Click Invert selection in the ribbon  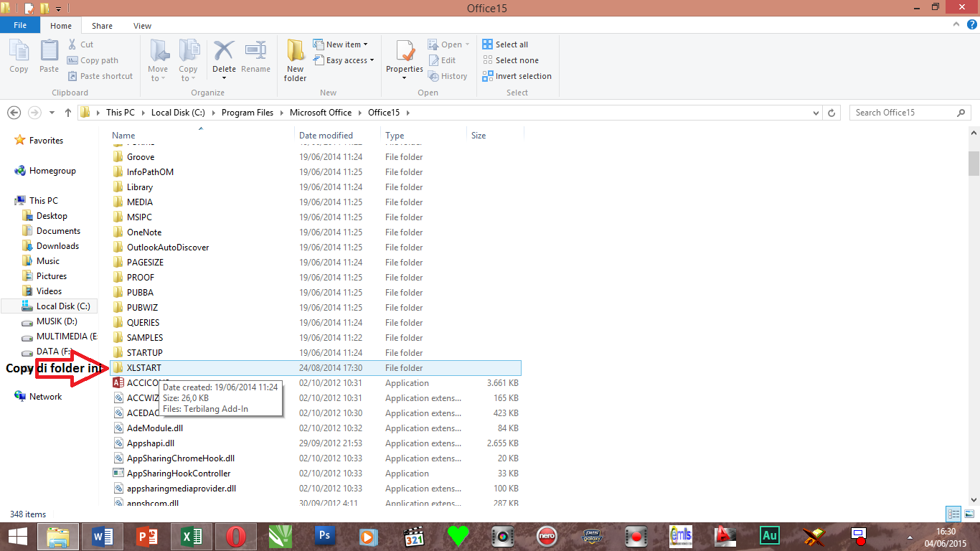(x=517, y=76)
